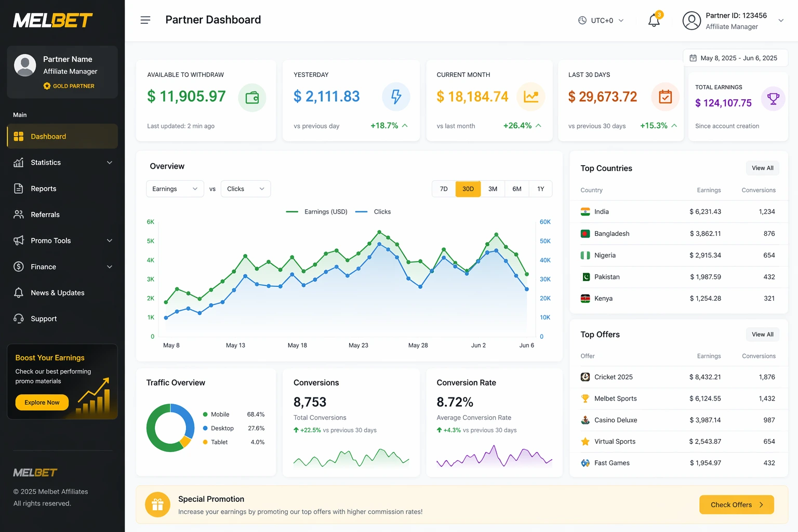The width and height of the screenshot is (798, 532).
Task: Toggle the Earnings (USD) legend series
Action: click(316, 212)
